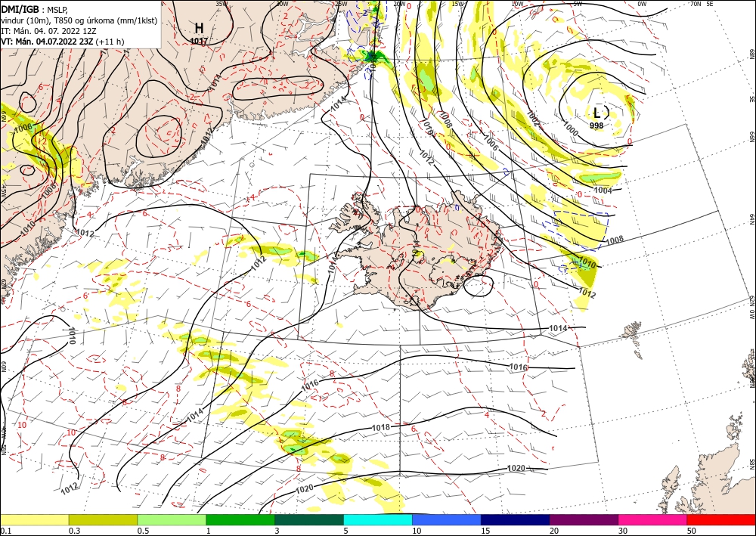Click the "0.5" legend value
Screen dimensions: 756x536
click(x=143, y=531)
